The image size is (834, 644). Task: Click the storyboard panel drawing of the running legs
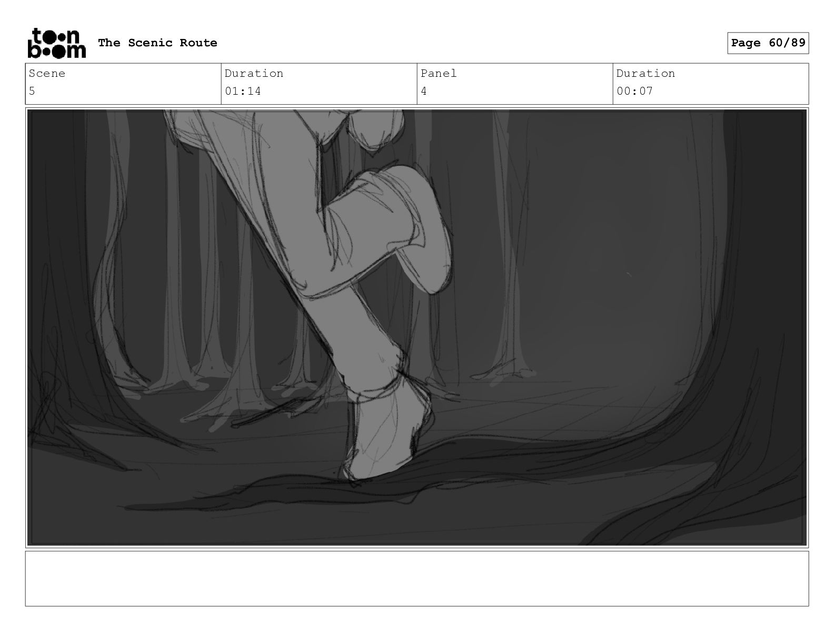pyautogui.click(x=417, y=328)
